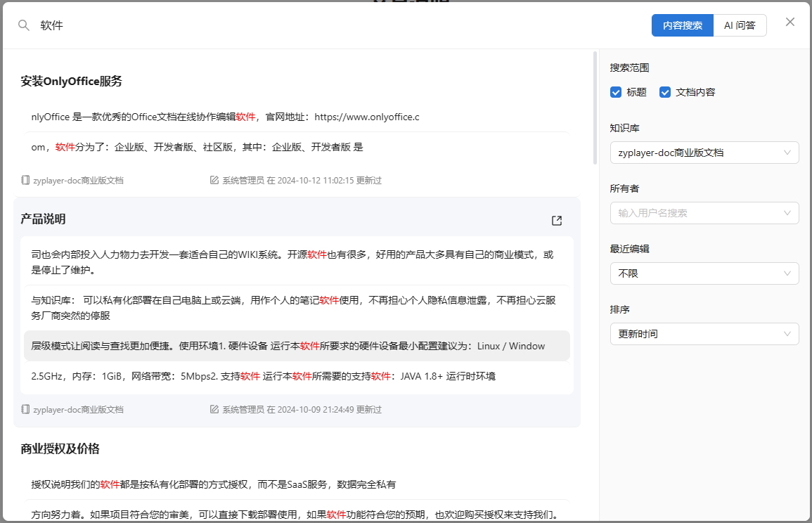Open the 产品说明 result title
Viewport: 812px width, 523px height.
(x=43, y=219)
